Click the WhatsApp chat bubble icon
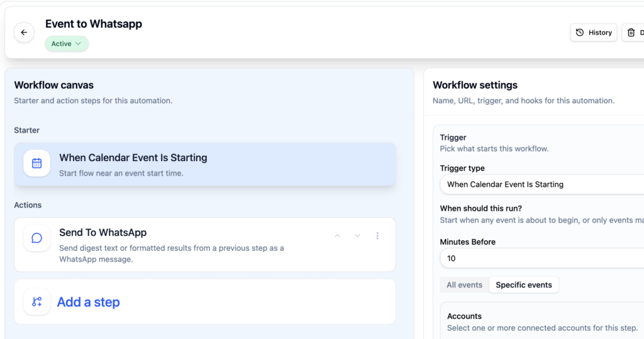The width and height of the screenshot is (644, 339). 37,238
